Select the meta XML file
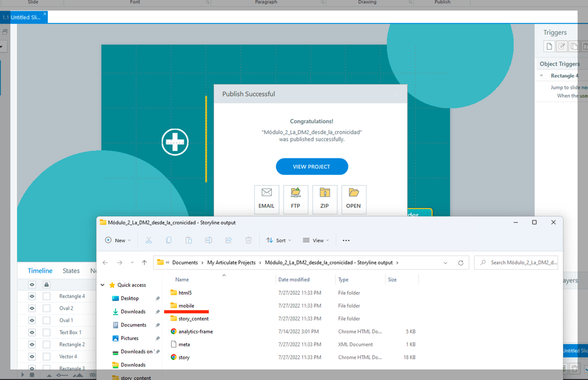This screenshot has height=380, width=588. (x=184, y=344)
